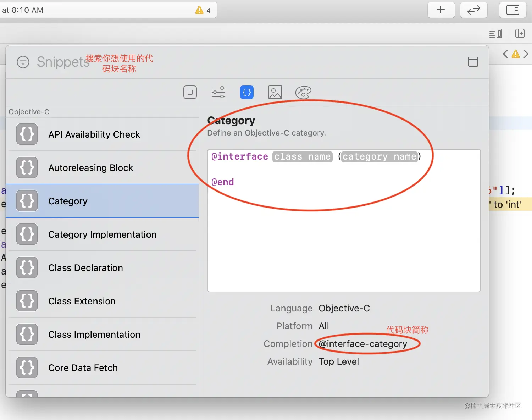Click the Category heading title

pyautogui.click(x=231, y=121)
